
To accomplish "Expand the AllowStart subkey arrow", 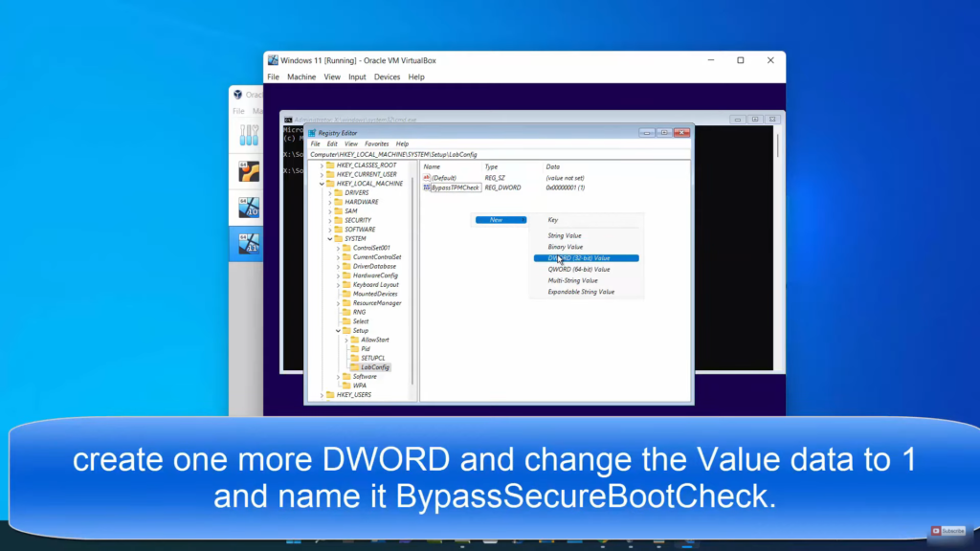I will (x=345, y=340).
